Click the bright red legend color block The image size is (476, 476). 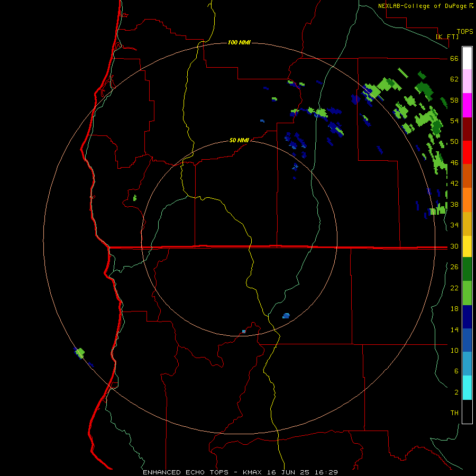(467, 152)
